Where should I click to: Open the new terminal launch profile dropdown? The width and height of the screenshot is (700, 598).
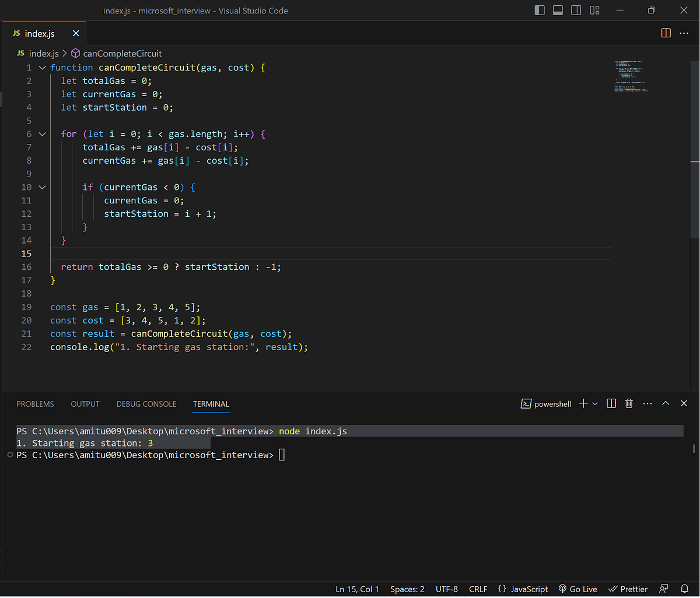coord(595,403)
